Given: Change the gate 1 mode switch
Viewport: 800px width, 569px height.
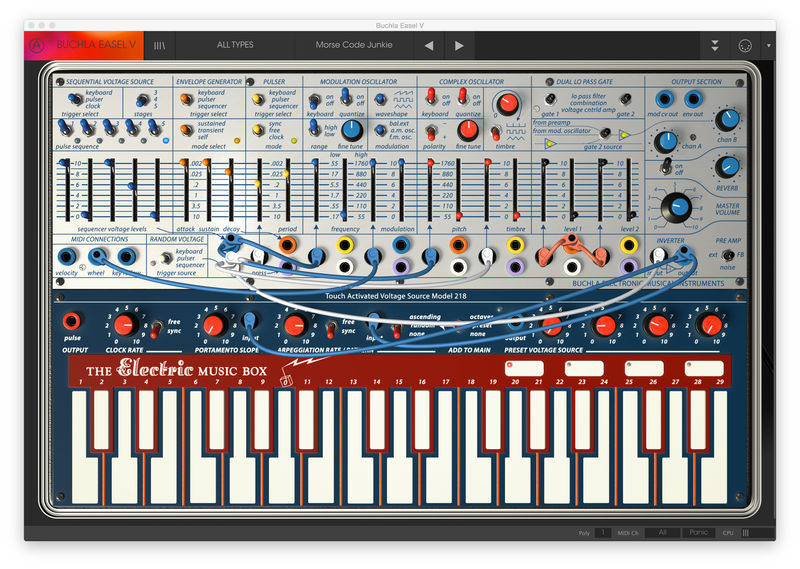Looking at the screenshot, I should (x=550, y=99).
